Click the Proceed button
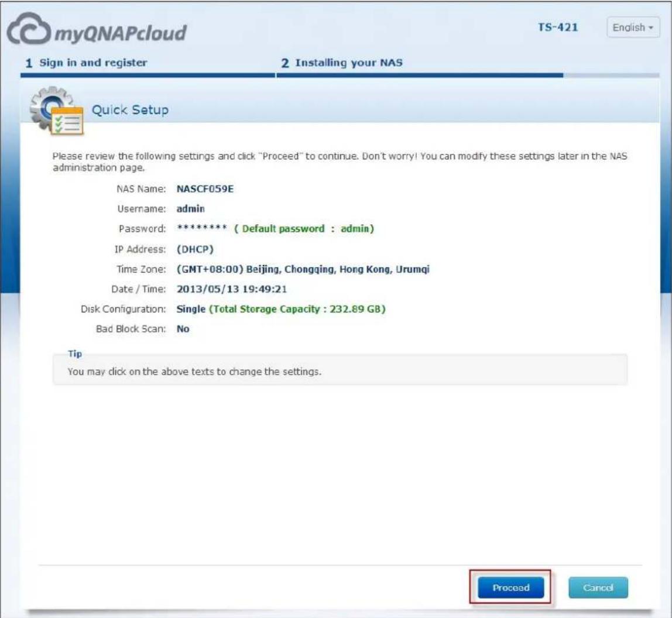672x618 pixels. point(511,587)
